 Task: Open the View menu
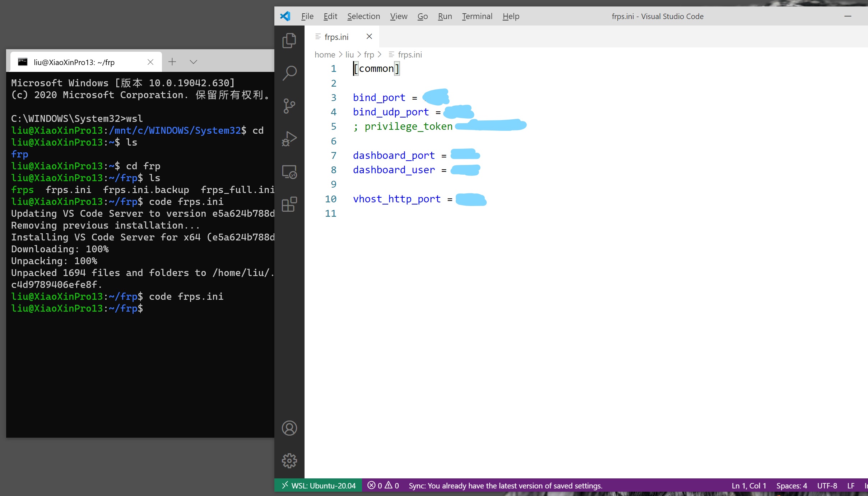(x=399, y=16)
